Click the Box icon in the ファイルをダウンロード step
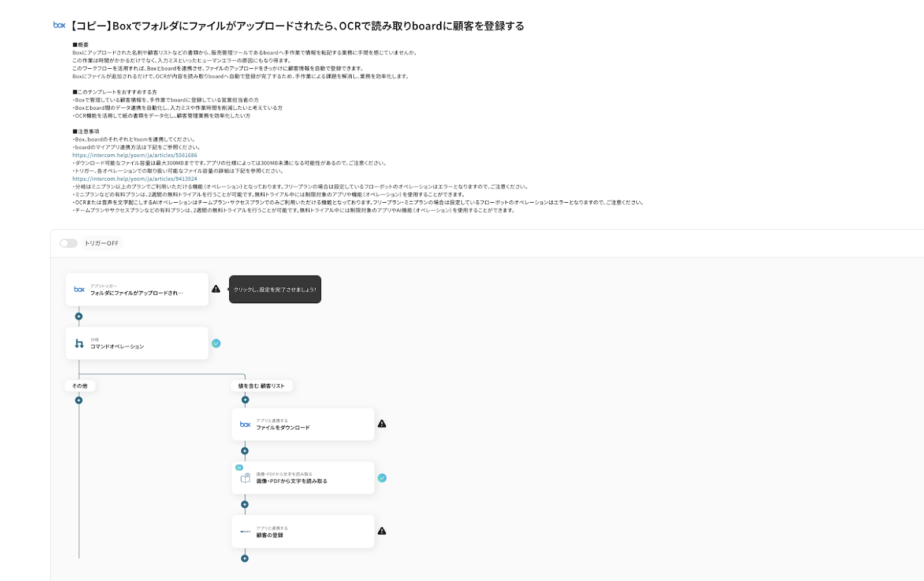 tap(245, 424)
